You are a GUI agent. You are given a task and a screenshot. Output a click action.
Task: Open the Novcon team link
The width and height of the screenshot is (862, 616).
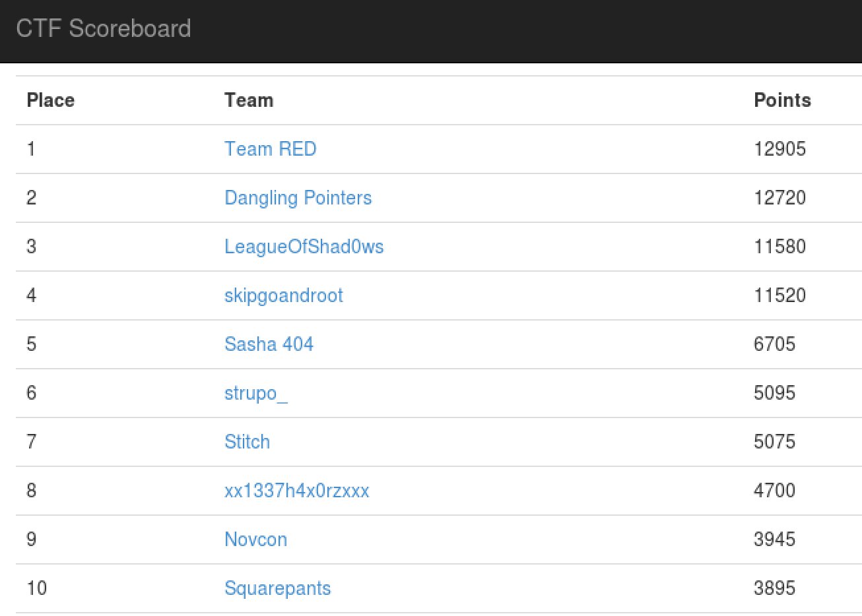[x=255, y=539]
